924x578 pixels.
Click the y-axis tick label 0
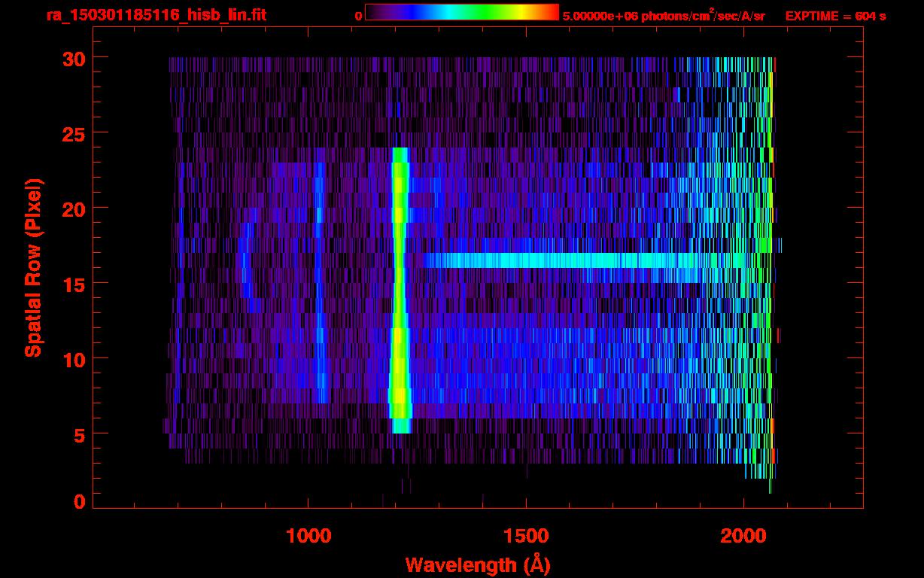(79, 501)
